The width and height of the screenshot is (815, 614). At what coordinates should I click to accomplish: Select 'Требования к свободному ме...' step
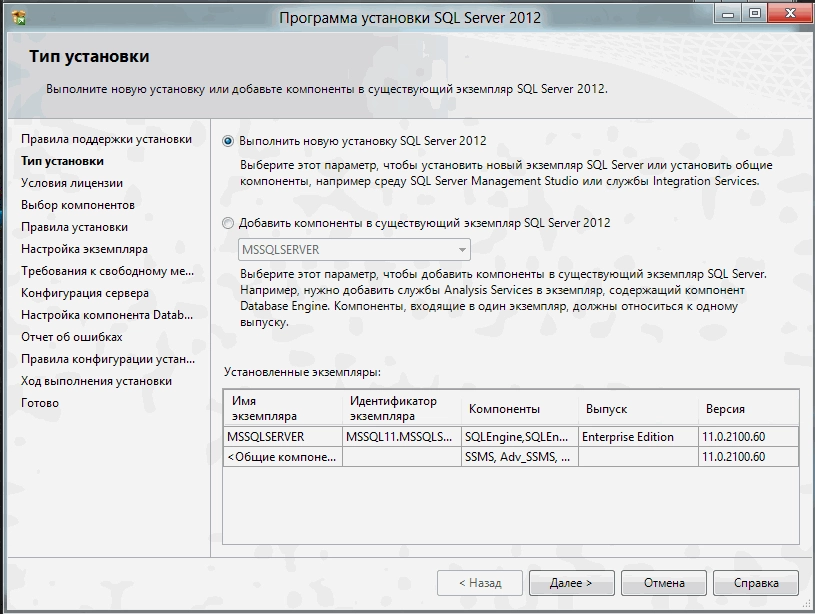[x=108, y=271]
